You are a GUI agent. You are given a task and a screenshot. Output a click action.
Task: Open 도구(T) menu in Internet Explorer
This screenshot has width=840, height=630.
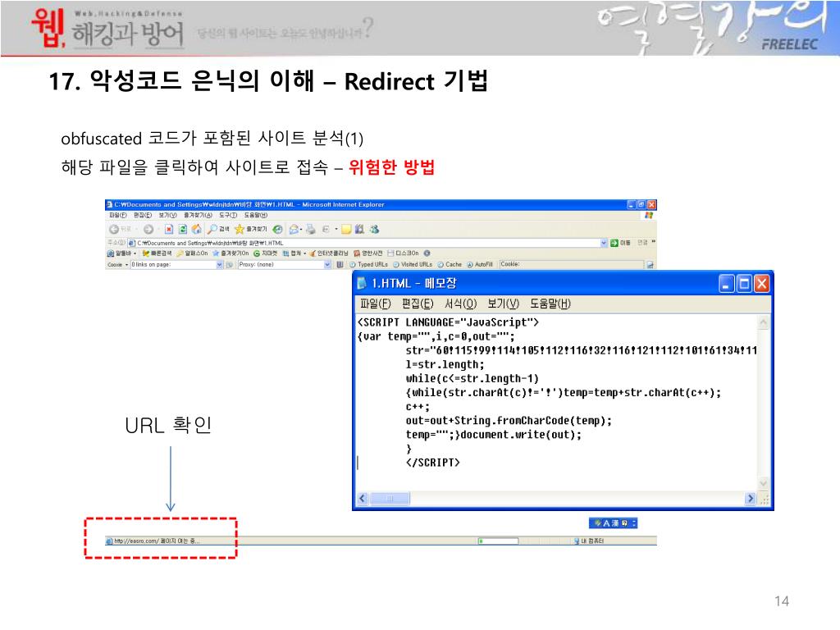(228, 215)
